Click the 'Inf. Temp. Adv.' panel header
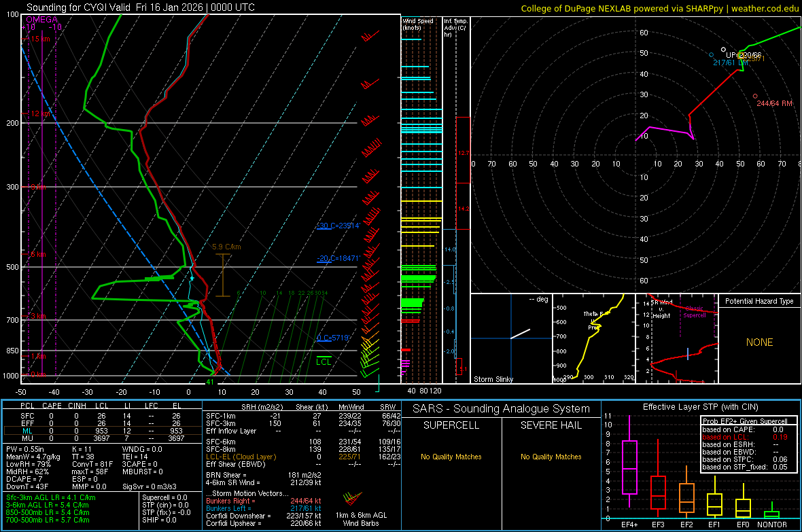This screenshot has height=532, width=802. pyautogui.click(x=456, y=28)
